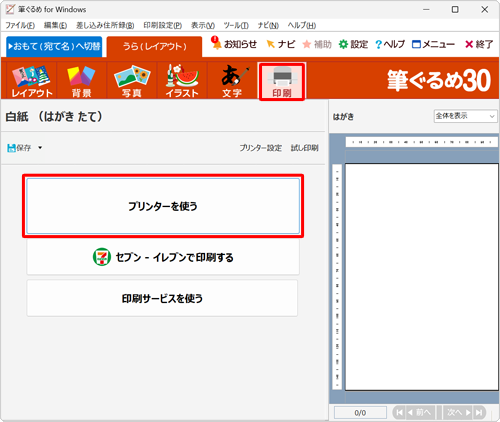
Task: Click the blank postcard preview canvas
Action: [422, 277]
